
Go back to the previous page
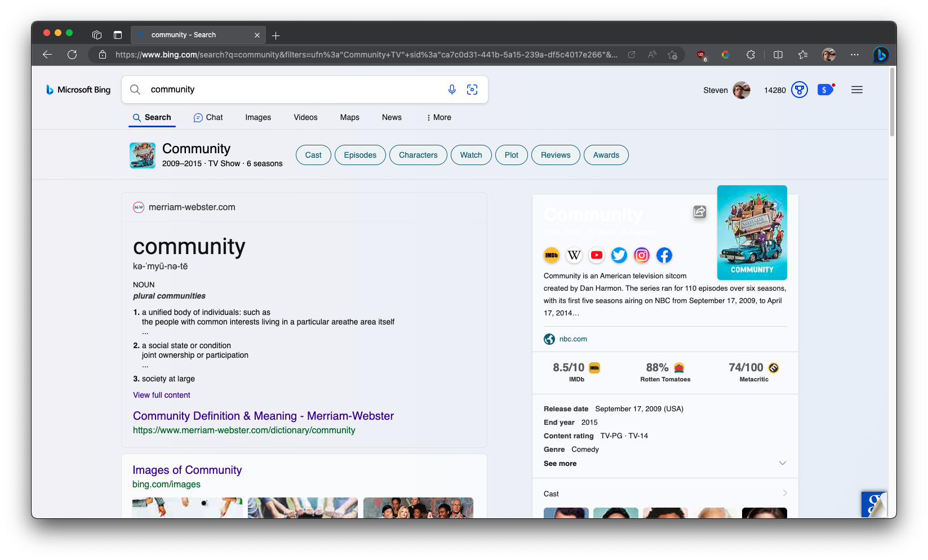tap(47, 55)
